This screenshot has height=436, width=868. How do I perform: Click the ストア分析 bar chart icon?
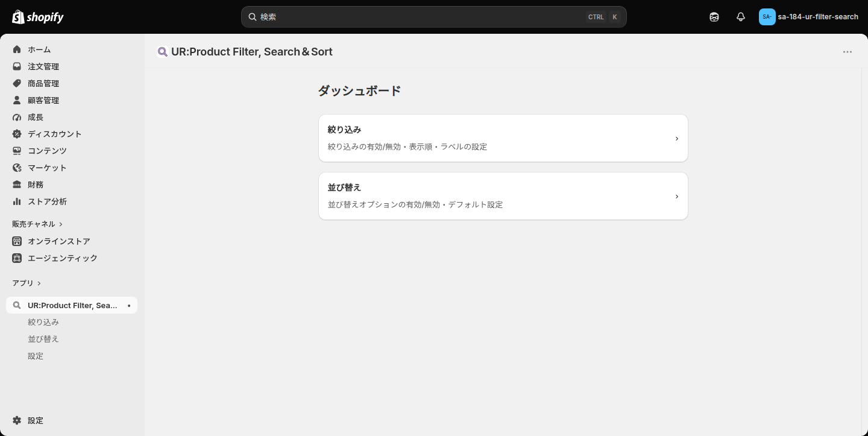tap(17, 201)
